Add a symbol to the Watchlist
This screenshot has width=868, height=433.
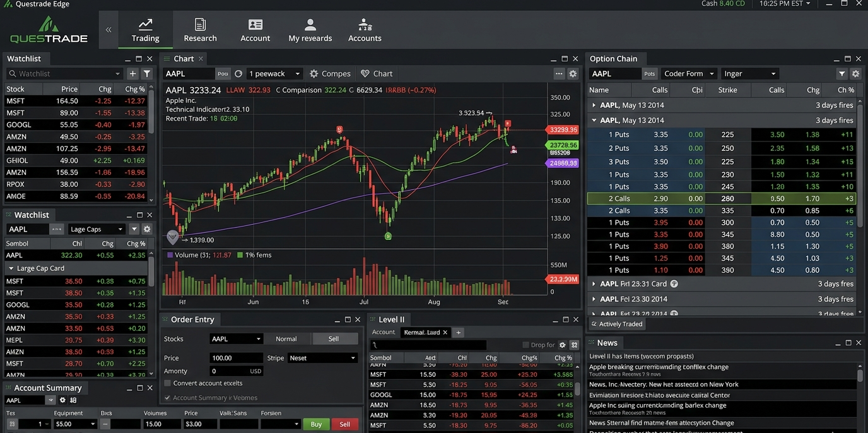pos(133,73)
